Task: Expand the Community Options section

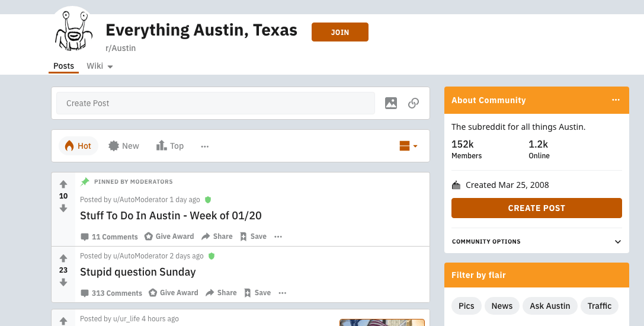Action: (617, 242)
